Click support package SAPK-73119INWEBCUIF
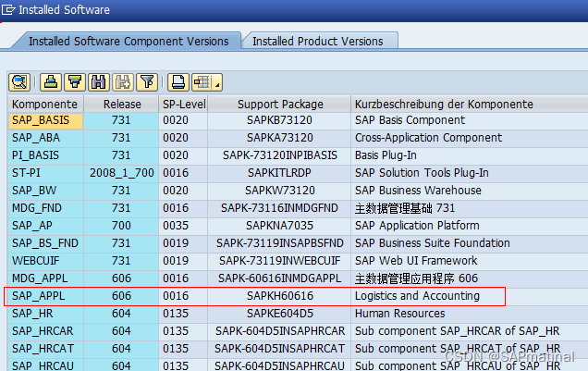Viewport: 588px width, 371px height. (x=280, y=261)
